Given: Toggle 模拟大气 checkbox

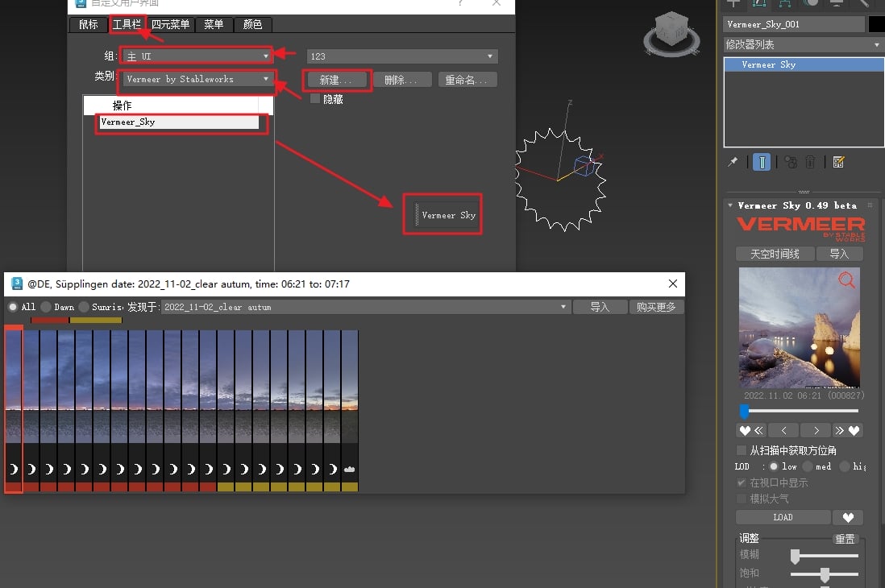Looking at the screenshot, I should click(742, 499).
